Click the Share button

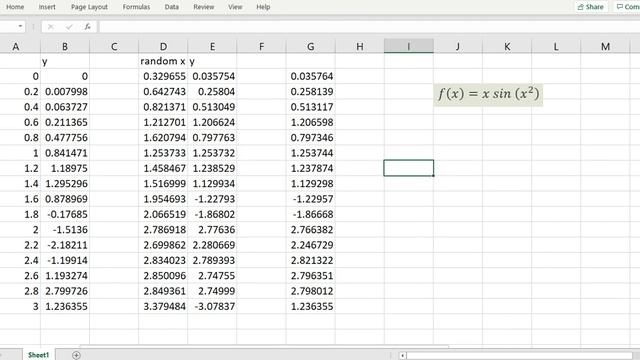pos(591,7)
